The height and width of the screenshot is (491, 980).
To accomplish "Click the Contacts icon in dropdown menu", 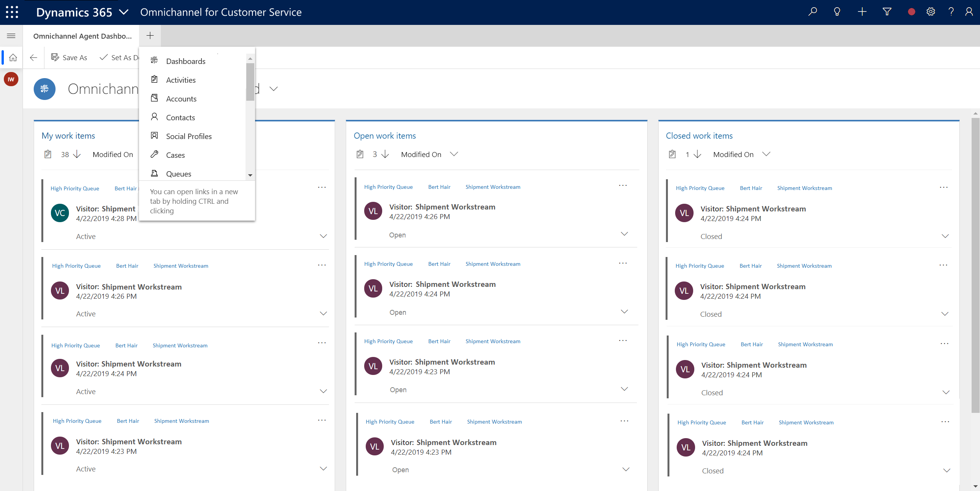I will 155,117.
